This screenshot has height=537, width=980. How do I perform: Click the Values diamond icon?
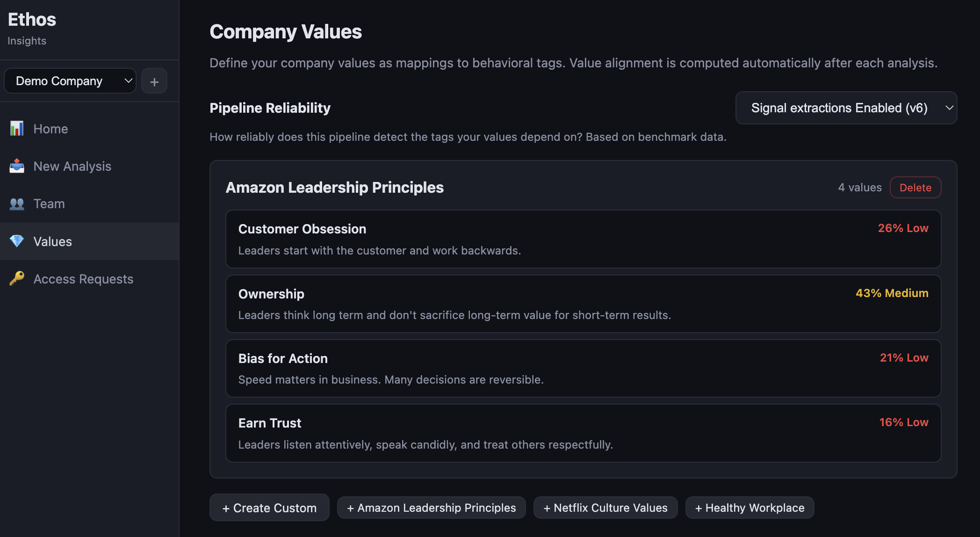17,241
